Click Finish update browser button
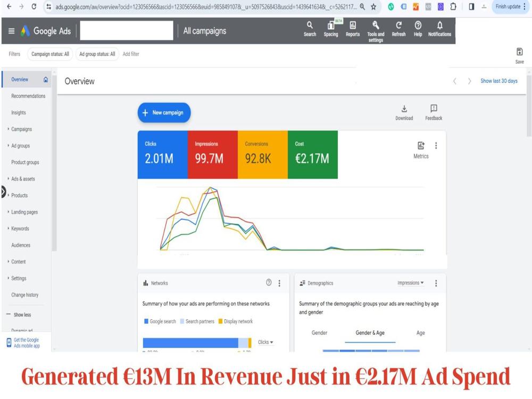 click(510, 6)
